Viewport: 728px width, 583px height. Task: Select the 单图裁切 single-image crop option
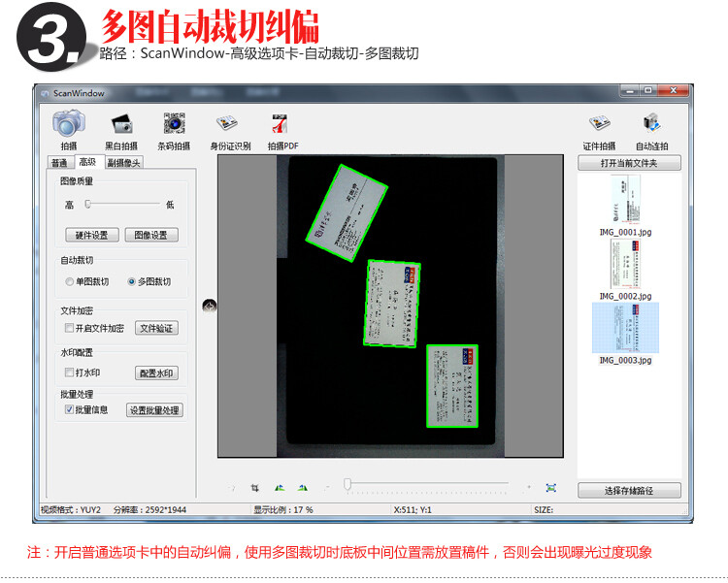point(69,282)
